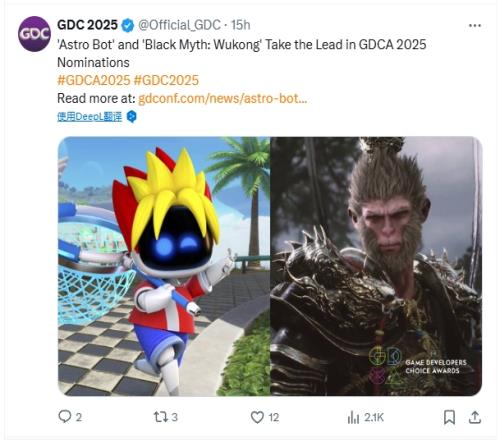Click the share upload icon
This screenshot has width=500, height=440.
coord(475,417)
